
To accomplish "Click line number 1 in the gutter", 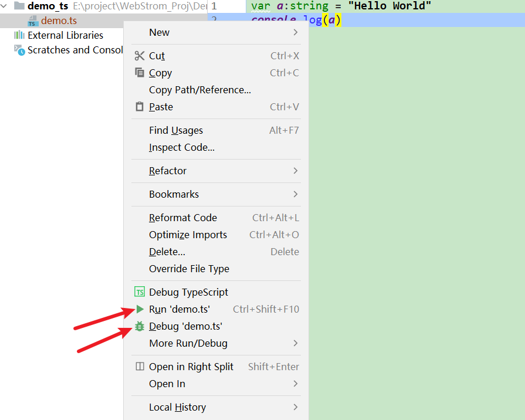I will (x=214, y=6).
